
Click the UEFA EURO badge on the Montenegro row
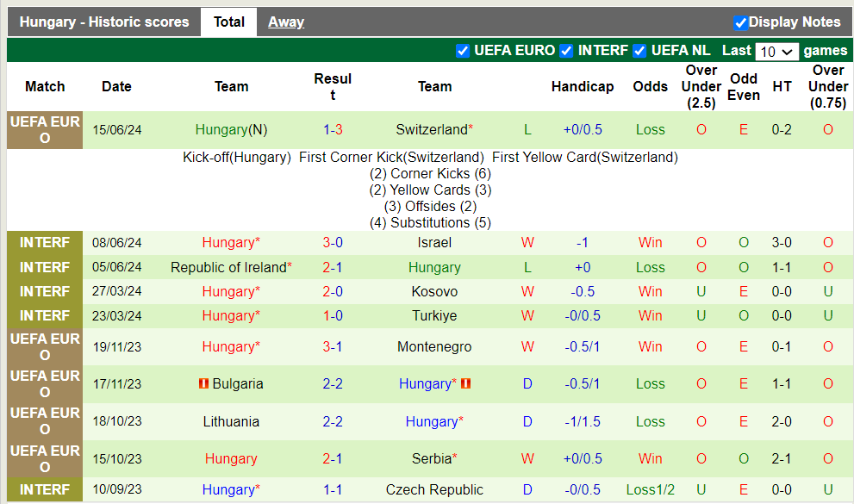click(x=44, y=346)
